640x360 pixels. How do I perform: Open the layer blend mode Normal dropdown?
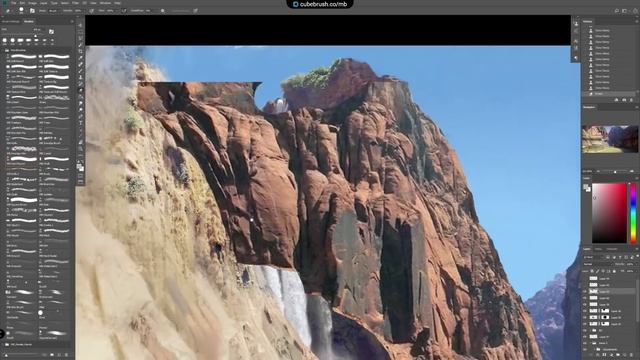point(598,264)
